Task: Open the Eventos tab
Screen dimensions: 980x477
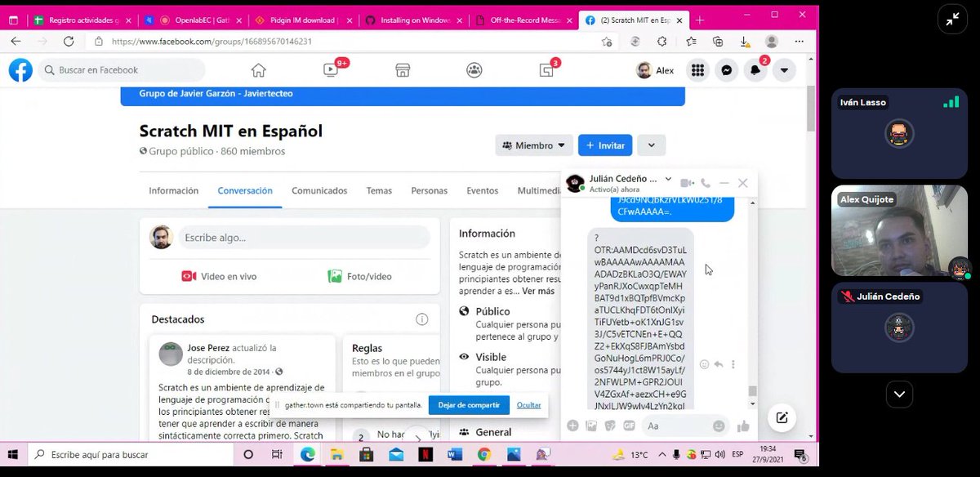Action: coord(483,190)
